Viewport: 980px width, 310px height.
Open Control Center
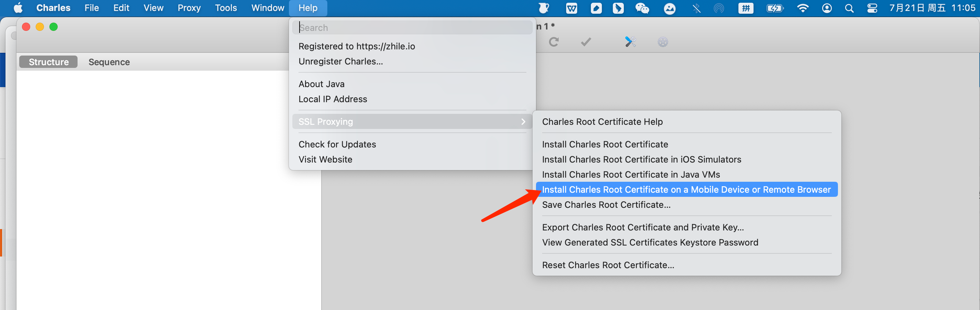(872, 8)
